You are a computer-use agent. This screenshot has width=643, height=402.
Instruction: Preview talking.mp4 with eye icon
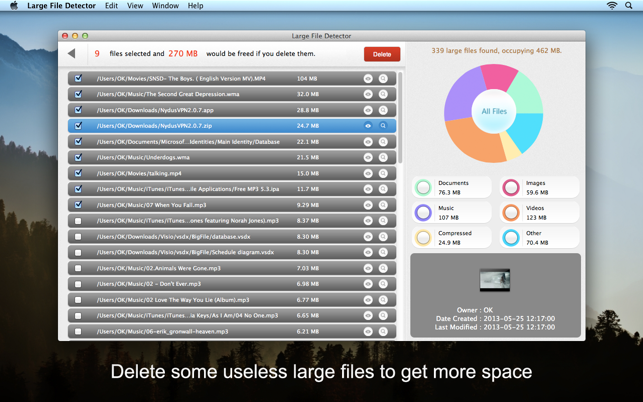pyautogui.click(x=368, y=173)
